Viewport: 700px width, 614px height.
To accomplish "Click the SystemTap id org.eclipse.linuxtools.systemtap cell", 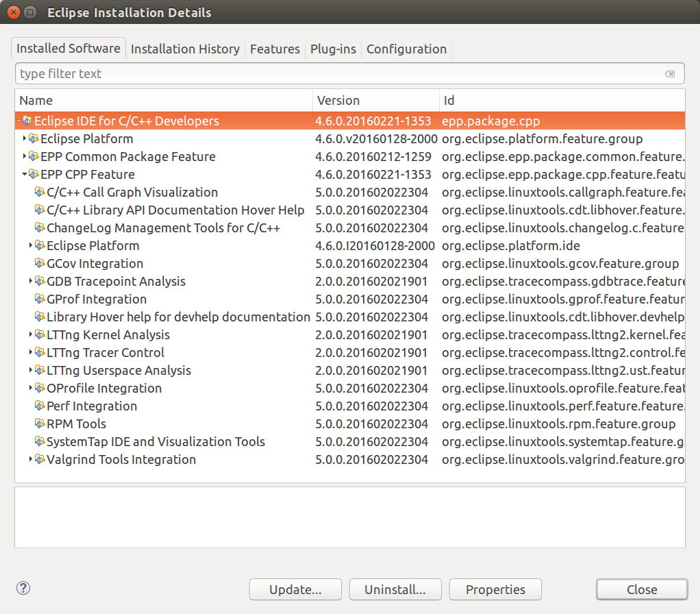I will pyautogui.click(x=563, y=442).
